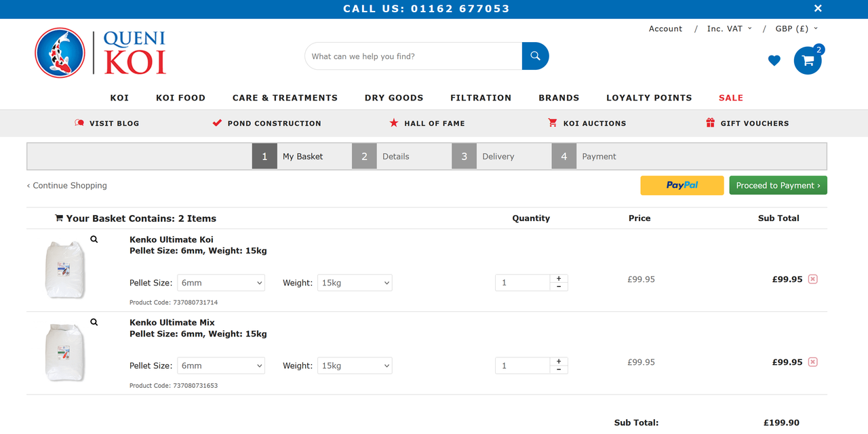Open Gift Vouchers link
The height and width of the screenshot is (434, 868).
pyautogui.click(x=747, y=123)
